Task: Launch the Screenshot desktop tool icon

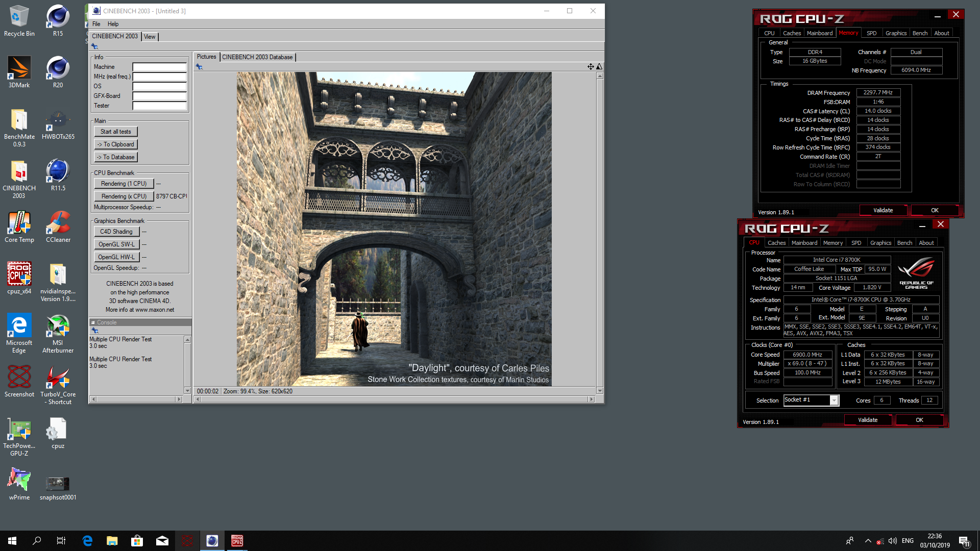Action: 19,381
